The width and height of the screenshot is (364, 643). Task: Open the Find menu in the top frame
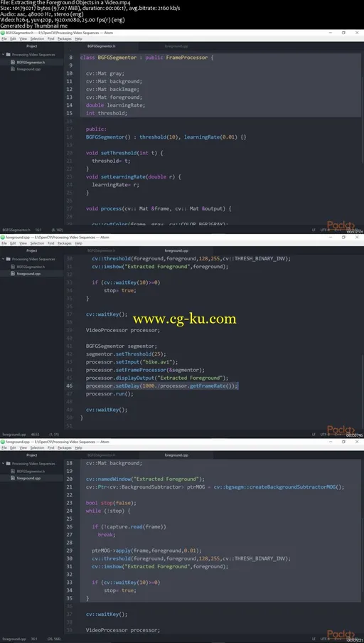50,38
